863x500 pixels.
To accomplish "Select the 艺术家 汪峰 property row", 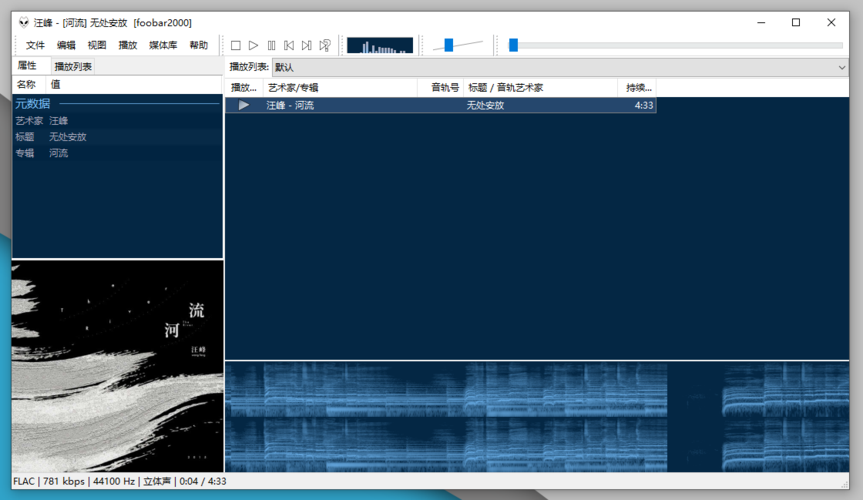I will [117, 121].
